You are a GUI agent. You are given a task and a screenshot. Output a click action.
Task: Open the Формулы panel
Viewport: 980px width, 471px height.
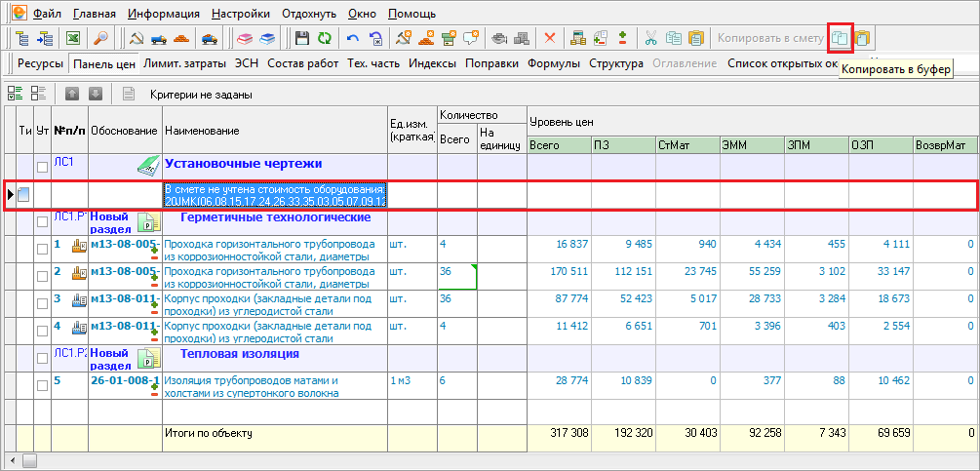(x=554, y=63)
